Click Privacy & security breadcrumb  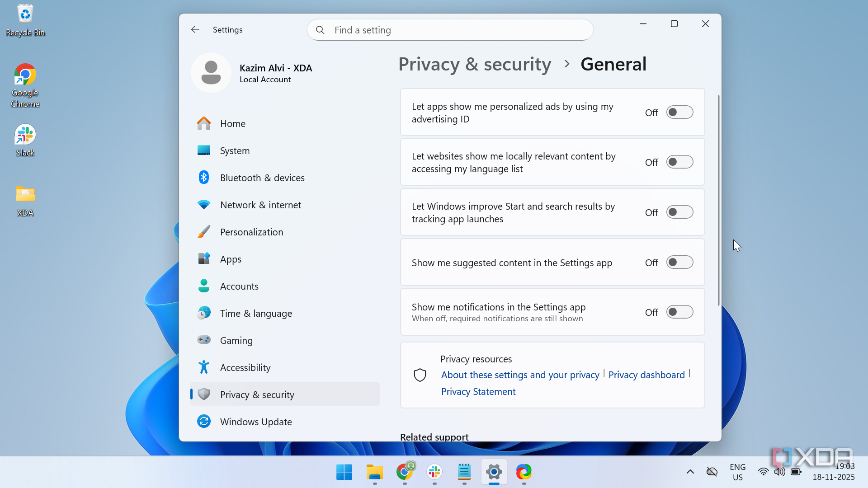tap(475, 64)
